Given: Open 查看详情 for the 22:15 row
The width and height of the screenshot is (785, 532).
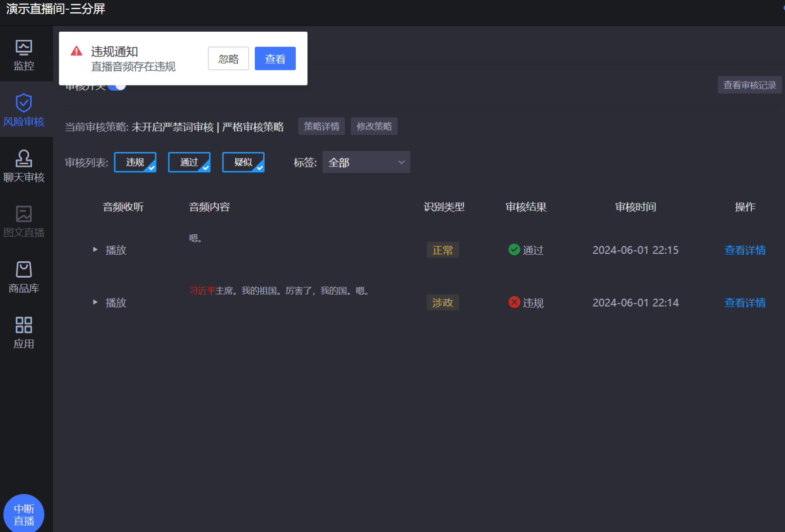Looking at the screenshot, I should (x=745, y=250).
